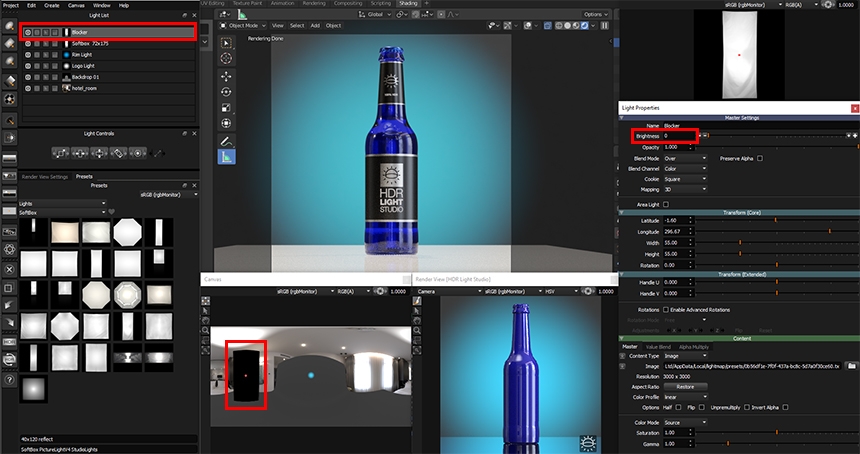Toggle visibility eye of the Blocker light
The width and height of the screenshot is (860, 454).
[27, 32]
